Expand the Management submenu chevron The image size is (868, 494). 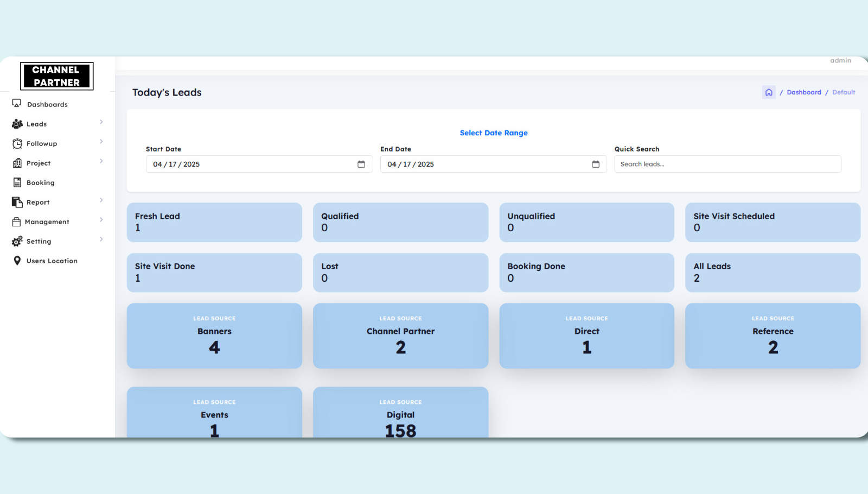point(101,220)
